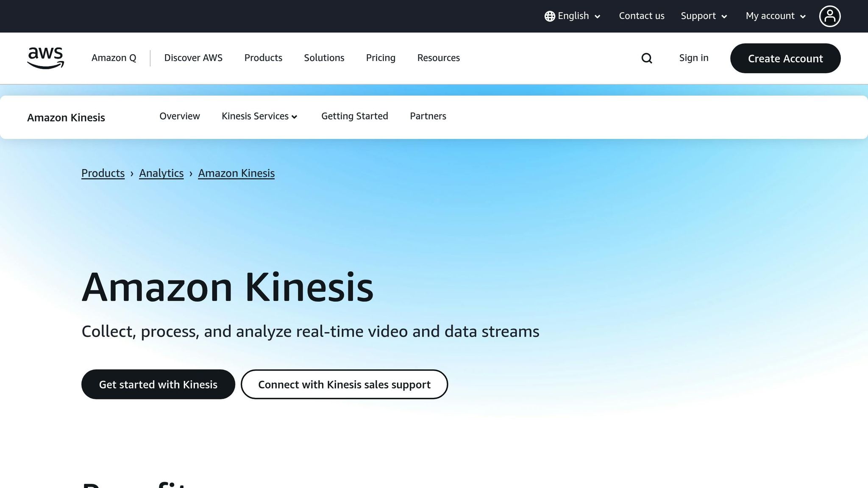Click the Amazon Kinesis subnav title

[66, 117]
